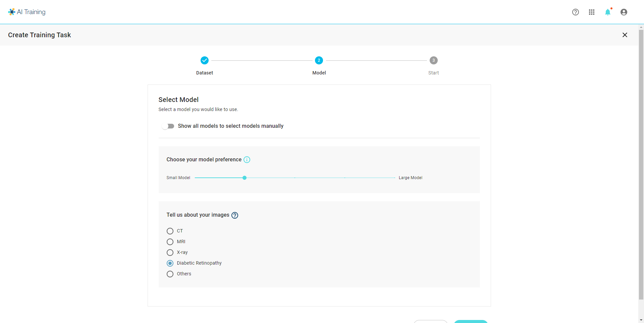Close the Create Training Task wizard
Screen dimensions: 644x323
tap(625, 35)
